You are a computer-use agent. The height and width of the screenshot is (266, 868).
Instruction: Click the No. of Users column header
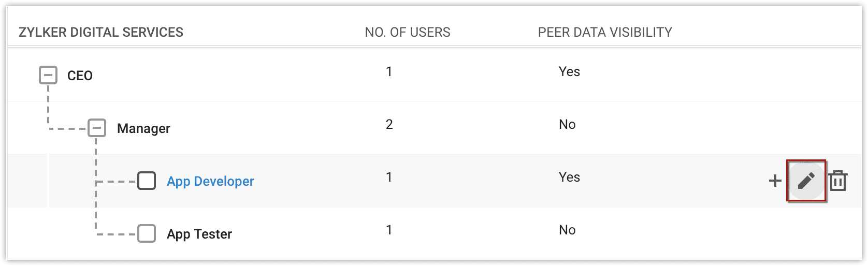(x=407, y=32)
